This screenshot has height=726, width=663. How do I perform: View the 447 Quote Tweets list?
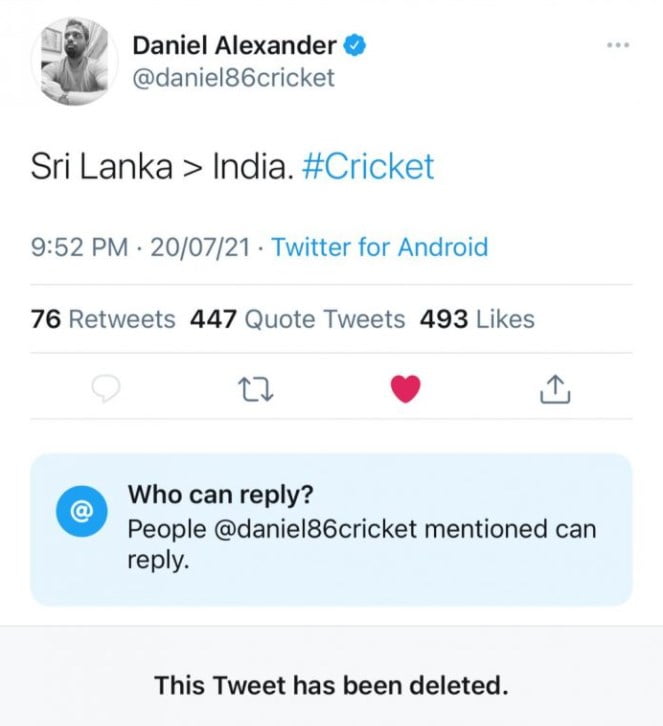[x=297, y=319]
